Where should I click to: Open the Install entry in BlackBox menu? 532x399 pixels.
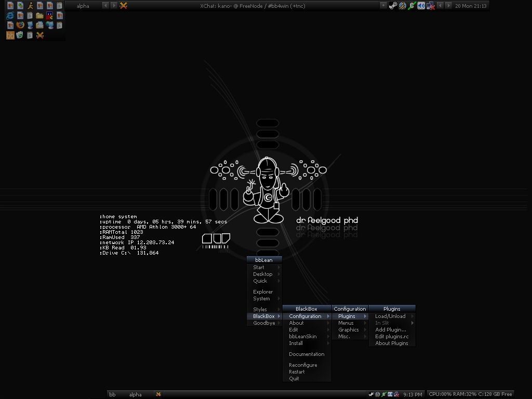pos(307,343)
